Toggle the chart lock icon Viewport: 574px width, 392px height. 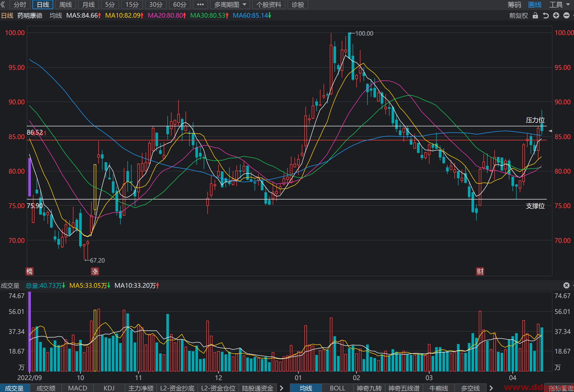point(535,16)
